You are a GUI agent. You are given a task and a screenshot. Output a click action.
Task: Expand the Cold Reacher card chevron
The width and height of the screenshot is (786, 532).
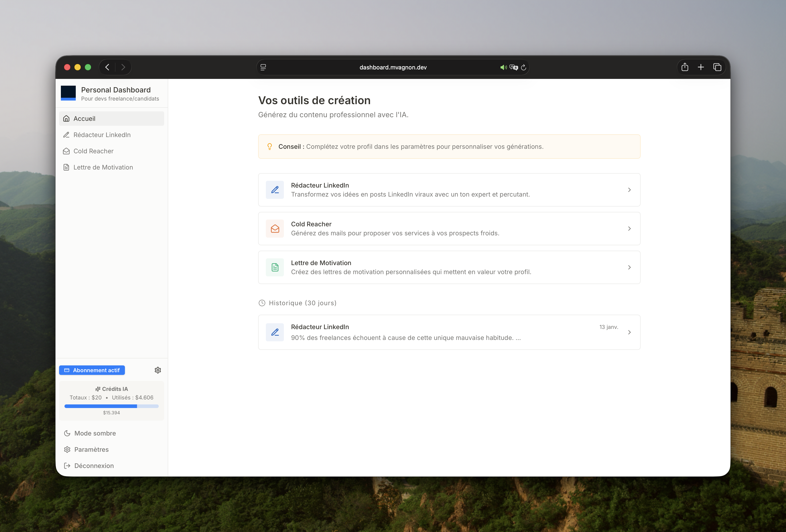(629, 228)
